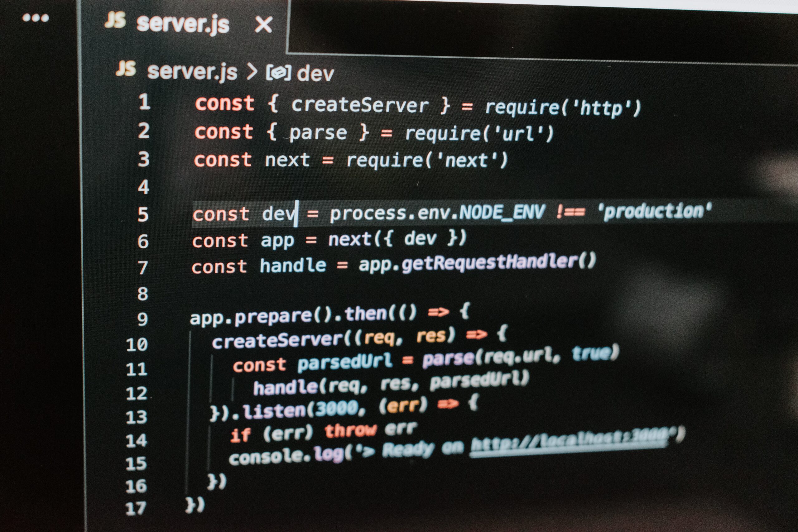
Task: Click the getRequestHandler method call
Action: click(490, 263)
